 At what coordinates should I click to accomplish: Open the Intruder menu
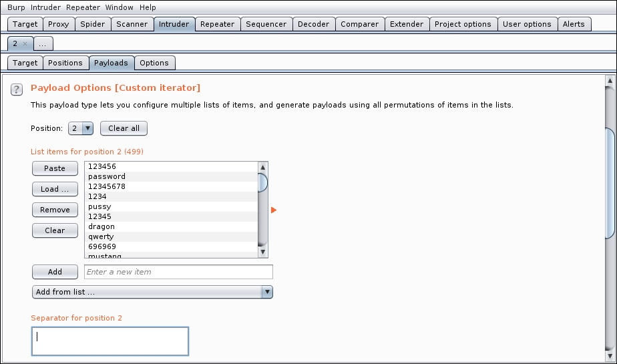pyautogui.click(x=45, y=7)
